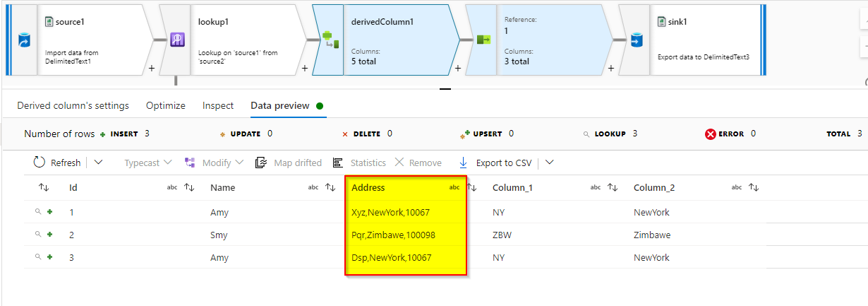Click the Modify toolbar icon
868x306 pixels.
[190, 163]
